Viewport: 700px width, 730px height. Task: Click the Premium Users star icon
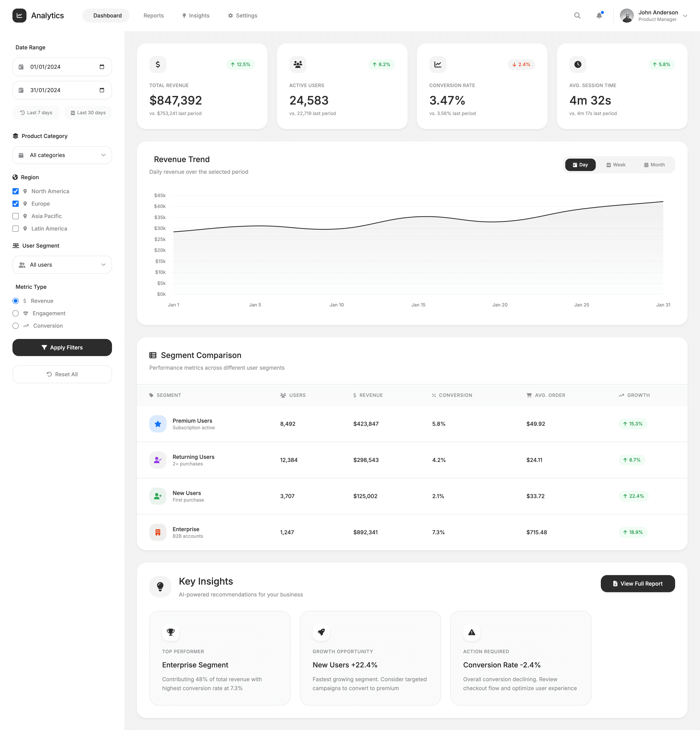coord(157,424)
